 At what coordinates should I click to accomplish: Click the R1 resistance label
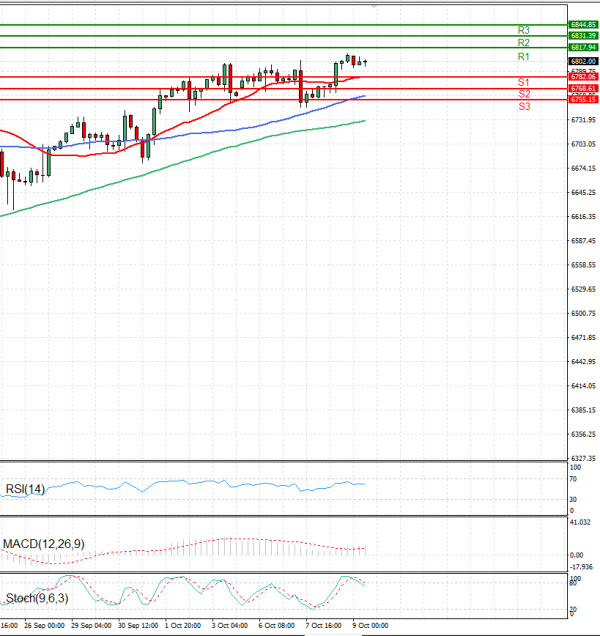coord(523,57)
